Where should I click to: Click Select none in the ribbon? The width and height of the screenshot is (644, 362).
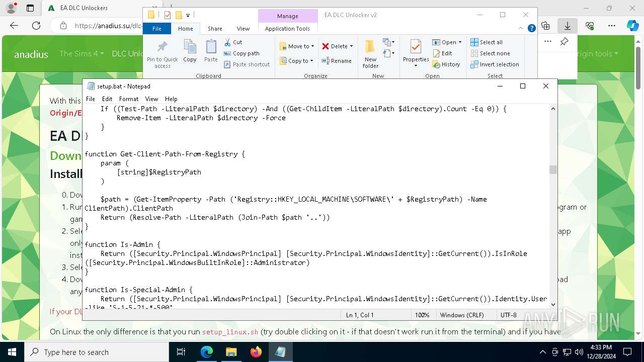(490, 53)
